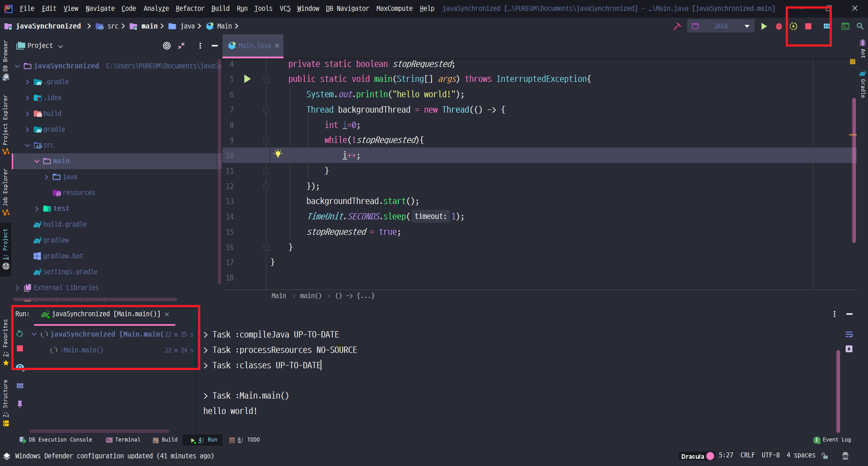The image size is (868, 466).
Task: Open the Gradle tool window
Action: tap(863, 85)
